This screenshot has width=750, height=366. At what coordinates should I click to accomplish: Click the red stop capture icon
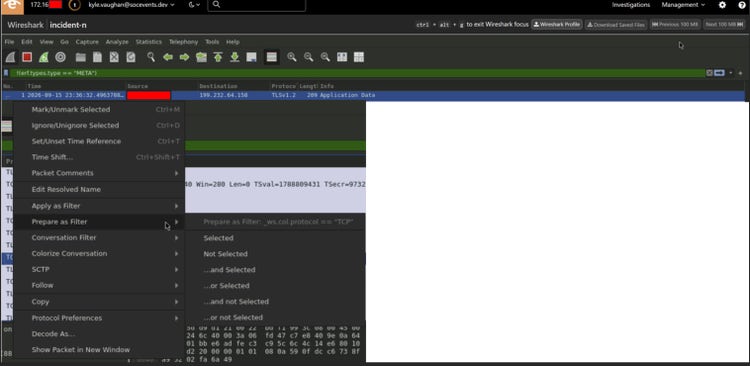click(27, 57)
